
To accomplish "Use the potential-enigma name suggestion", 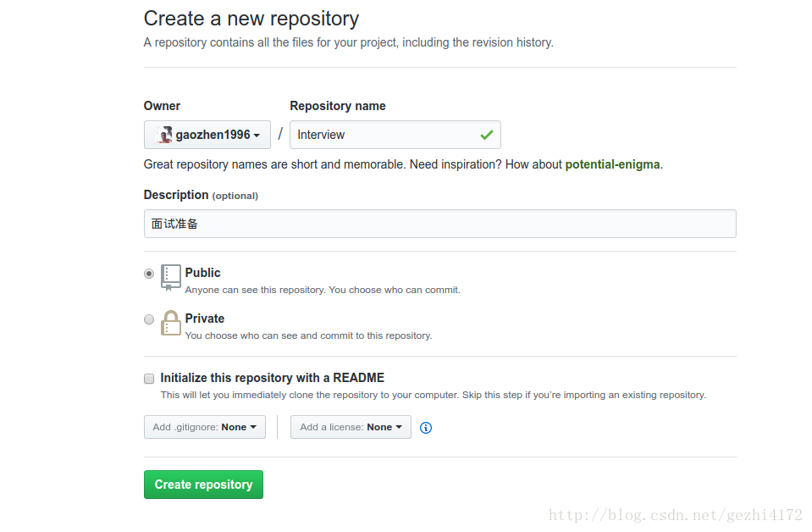I will coord(612,164).
